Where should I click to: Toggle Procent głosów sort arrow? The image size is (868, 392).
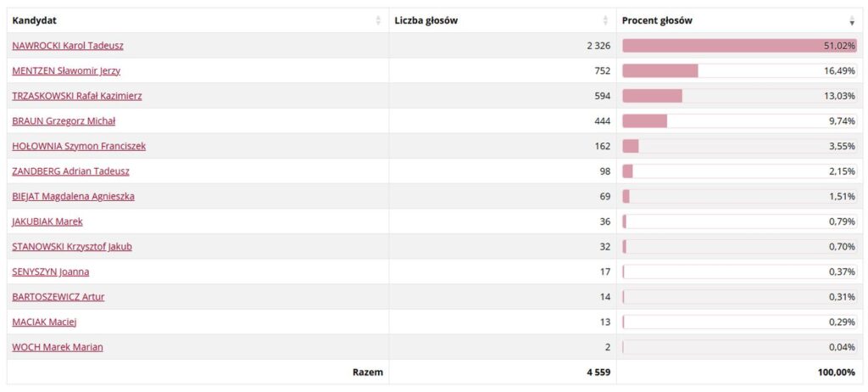click(852, 20)
